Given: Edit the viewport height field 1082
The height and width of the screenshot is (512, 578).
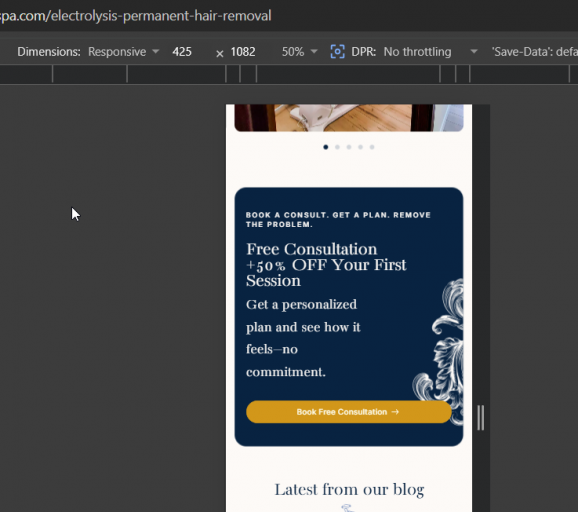Looking at the screenshot, I should click(243, 52).
